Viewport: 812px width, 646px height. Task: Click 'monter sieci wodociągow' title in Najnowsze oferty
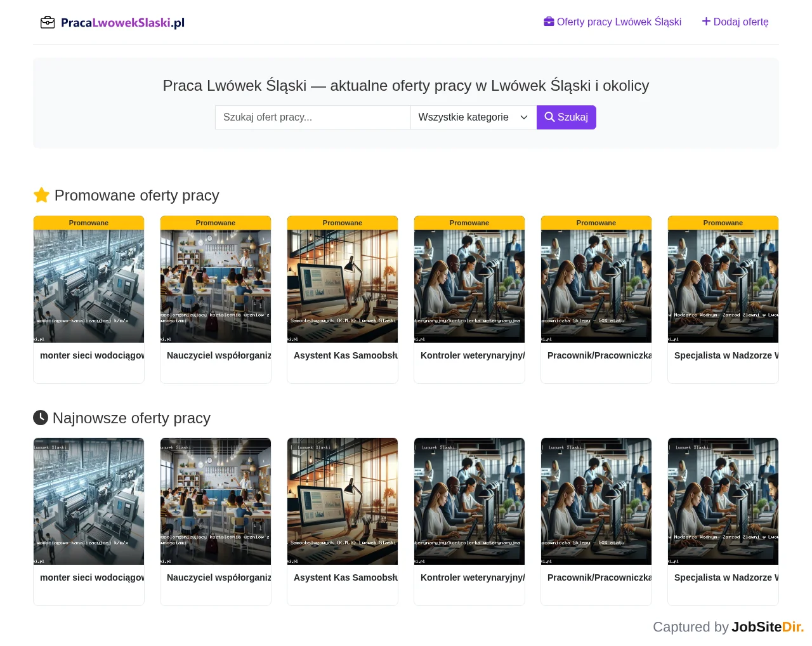click(x=92, y=577)
